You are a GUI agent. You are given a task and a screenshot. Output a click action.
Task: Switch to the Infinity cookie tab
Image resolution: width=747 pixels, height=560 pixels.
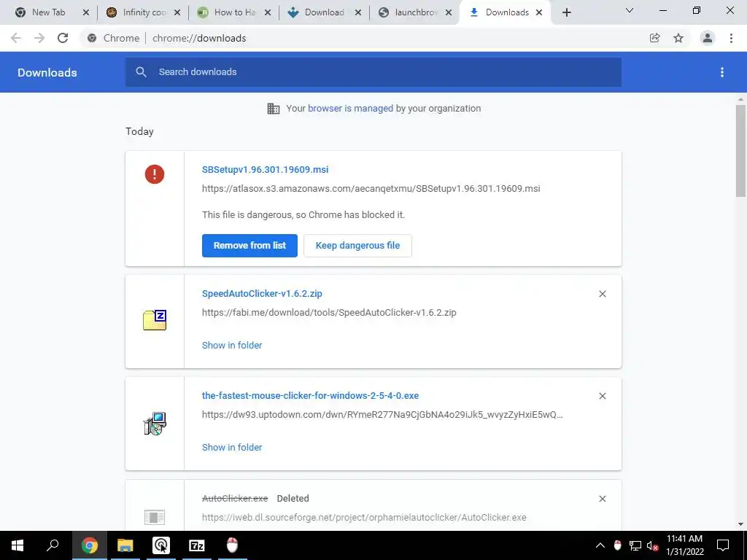click(x=143, y=12)
